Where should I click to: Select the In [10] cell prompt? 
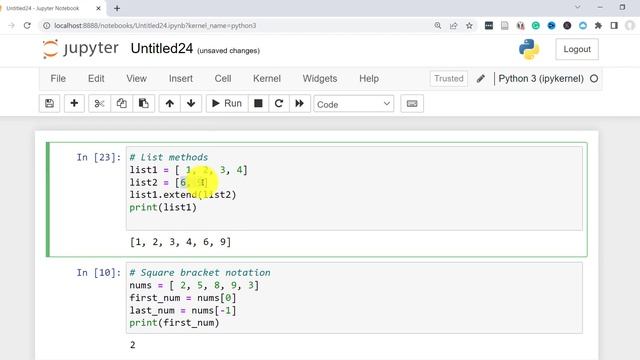coord(99,272)
